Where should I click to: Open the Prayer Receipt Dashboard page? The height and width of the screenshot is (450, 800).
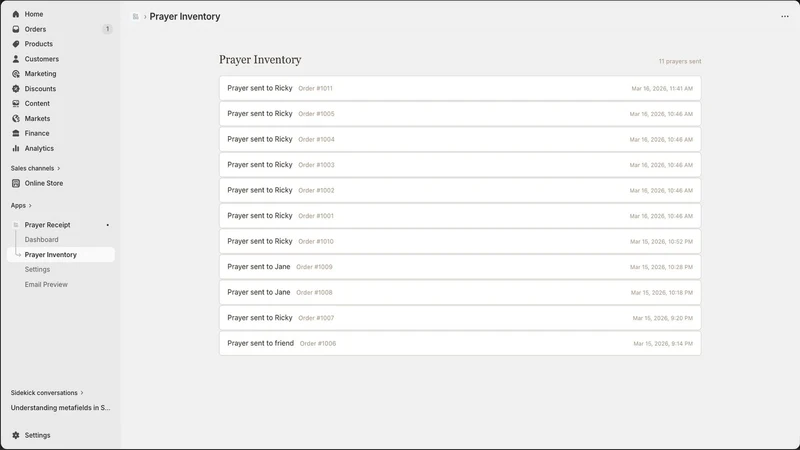pos(41,240)
